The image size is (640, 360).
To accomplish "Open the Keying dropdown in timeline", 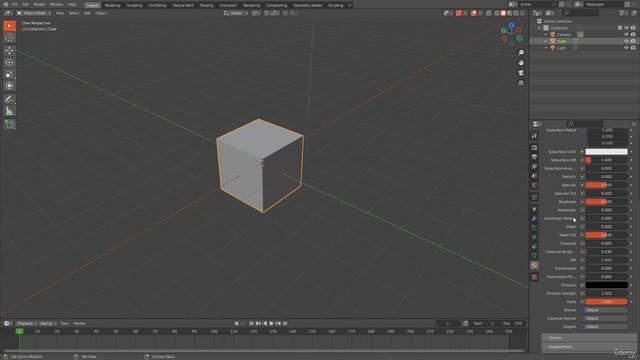I will [48, 324].
